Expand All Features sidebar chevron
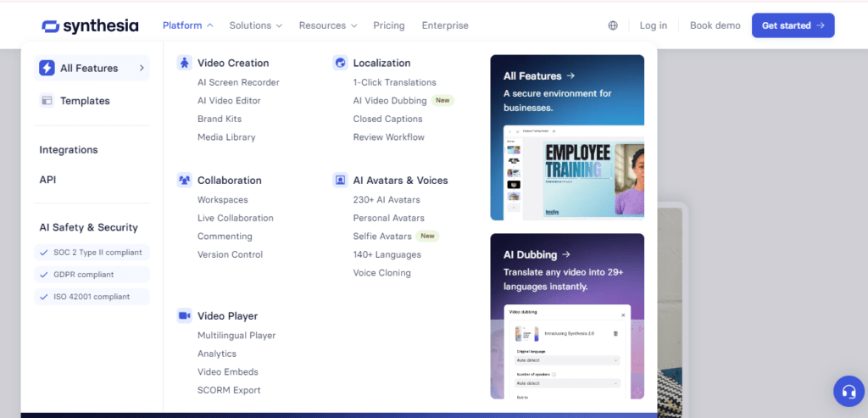Viewport: 868px width, 418px height. pyautogui.click(x=142, y=68)
